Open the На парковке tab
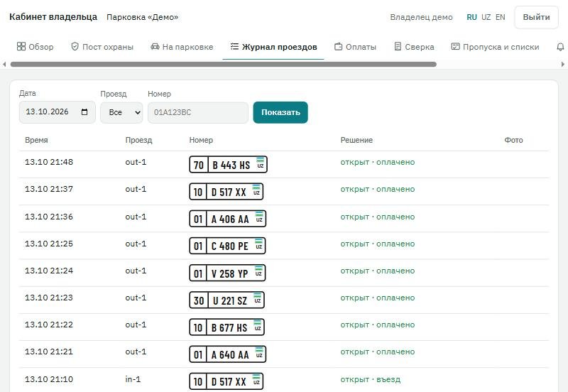The image size is (568, 392). pos(182,47)
